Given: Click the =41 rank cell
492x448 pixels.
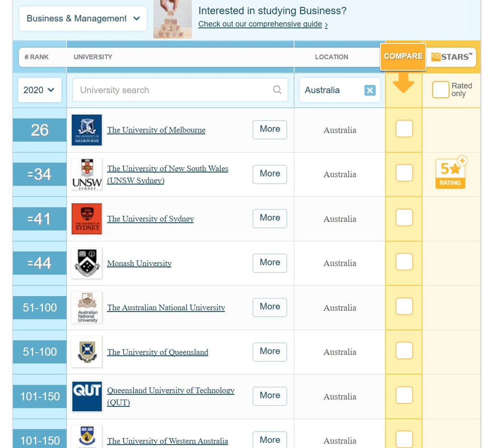Looking at the screenshot, I should pyautogui.click(x=40, y=219).
